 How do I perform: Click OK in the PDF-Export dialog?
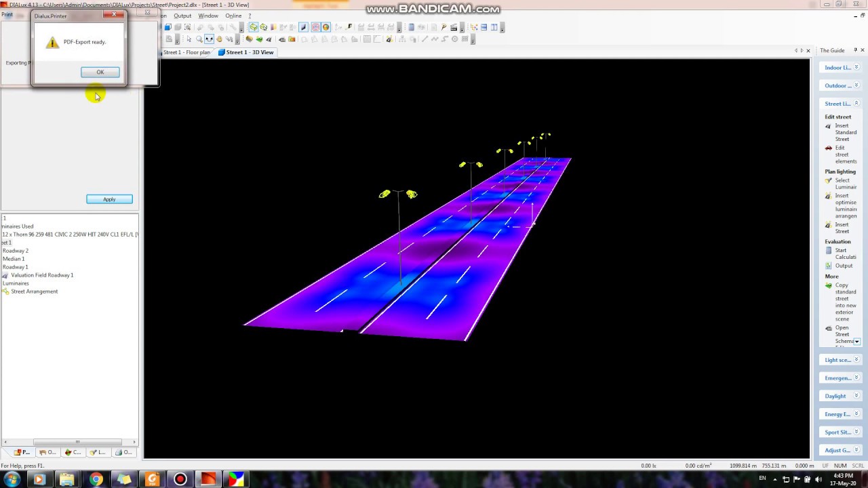pos(100,72)
